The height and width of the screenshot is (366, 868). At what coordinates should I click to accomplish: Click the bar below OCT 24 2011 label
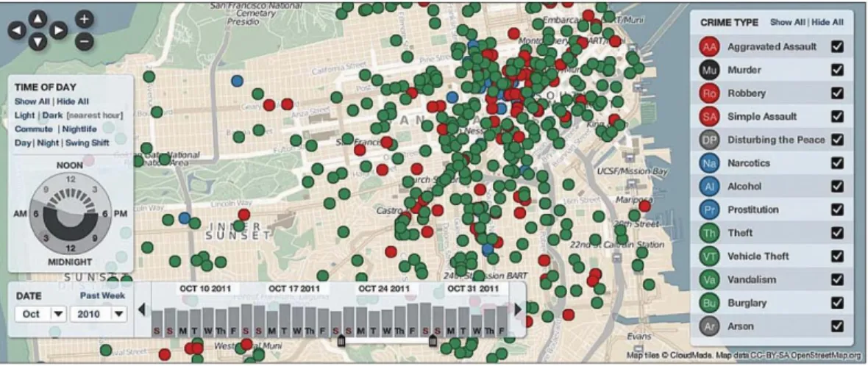(387, 322)
